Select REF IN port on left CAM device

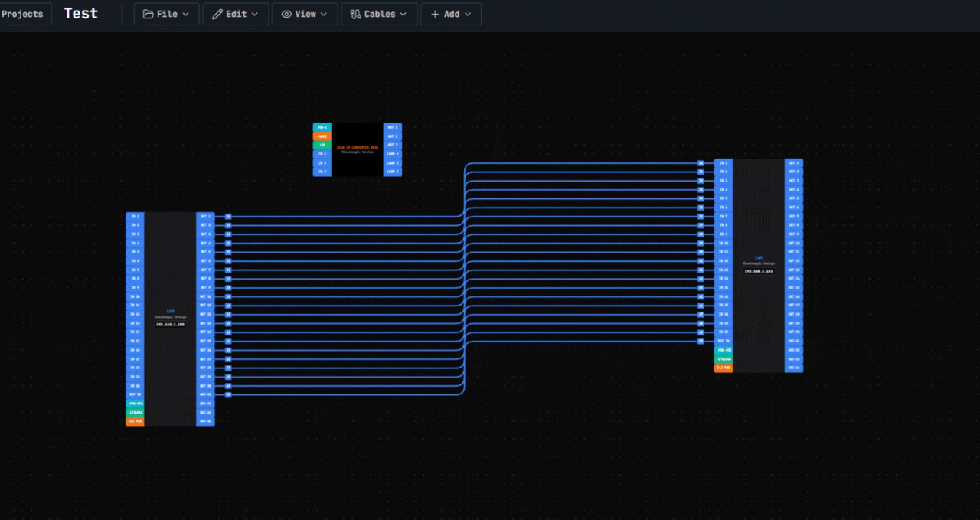(x=135, y=394)
